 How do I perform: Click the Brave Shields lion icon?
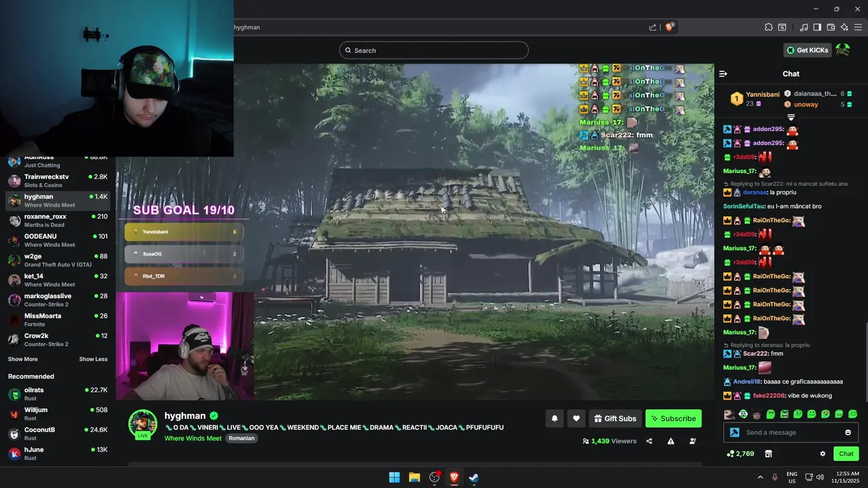[x=669, y=27]
